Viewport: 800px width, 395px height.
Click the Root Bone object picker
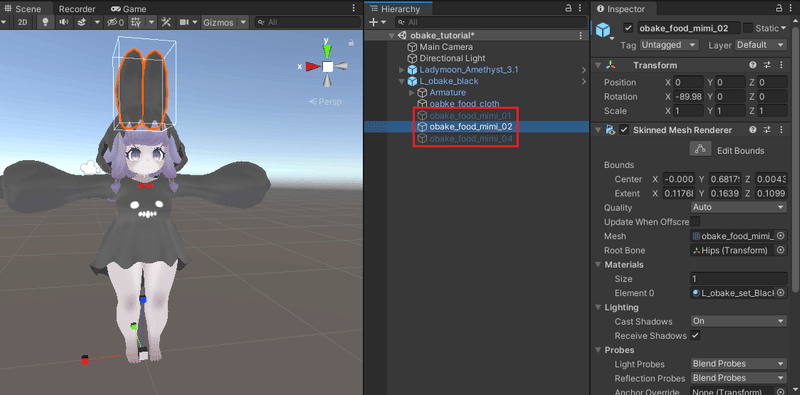click(x=781, y=251)
